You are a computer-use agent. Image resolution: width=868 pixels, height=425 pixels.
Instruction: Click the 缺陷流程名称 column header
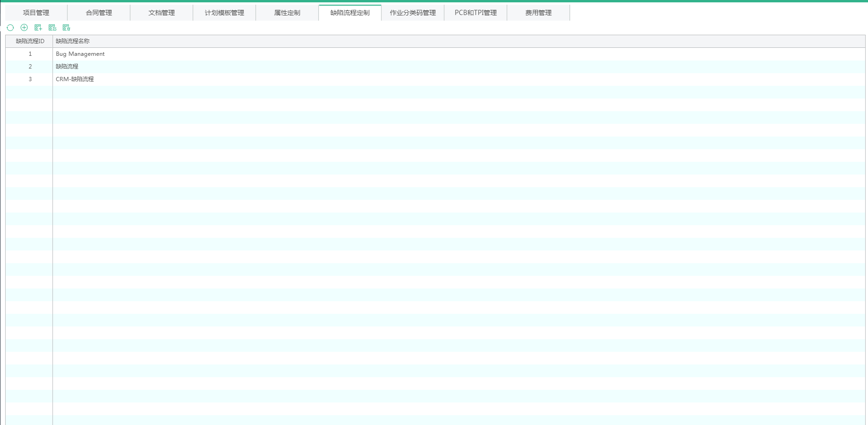point(459,41)
